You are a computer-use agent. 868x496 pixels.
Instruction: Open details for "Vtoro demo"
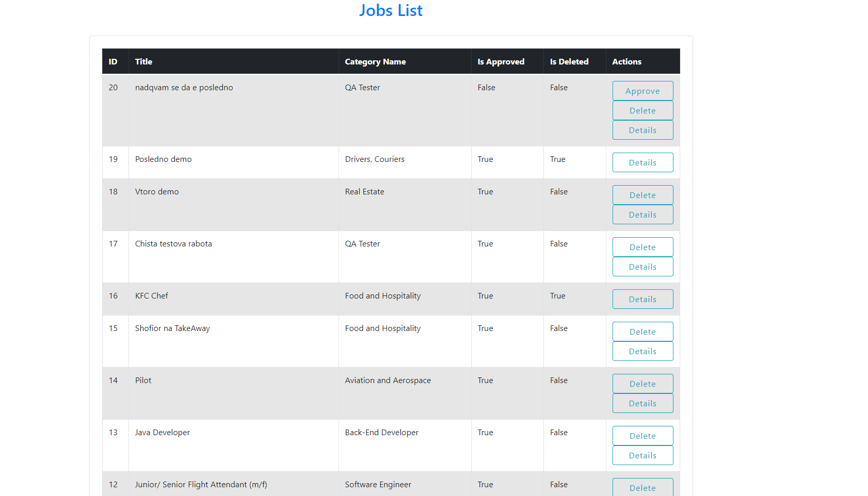(x=642, y=214)
